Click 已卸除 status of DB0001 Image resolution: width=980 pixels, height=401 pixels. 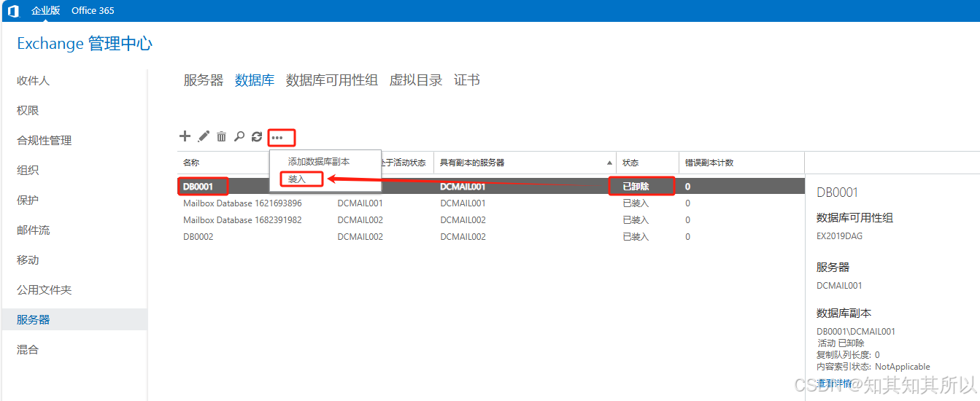point(636,187)
